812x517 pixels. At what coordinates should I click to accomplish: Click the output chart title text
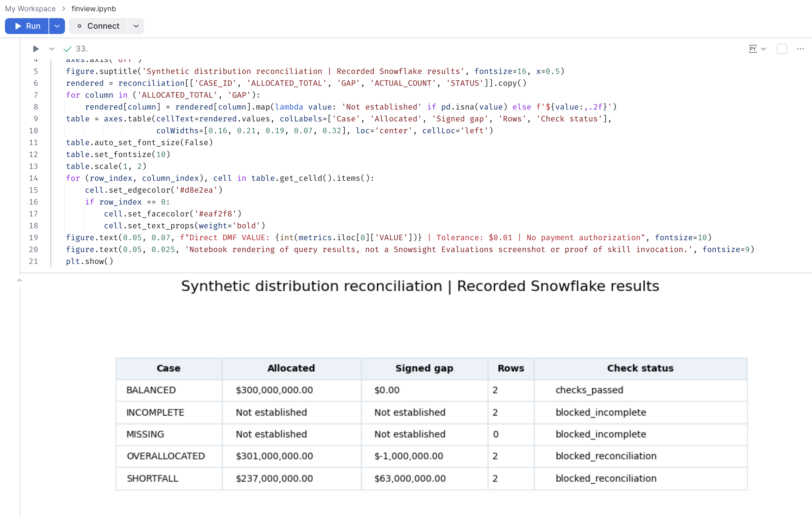point(420,286)
